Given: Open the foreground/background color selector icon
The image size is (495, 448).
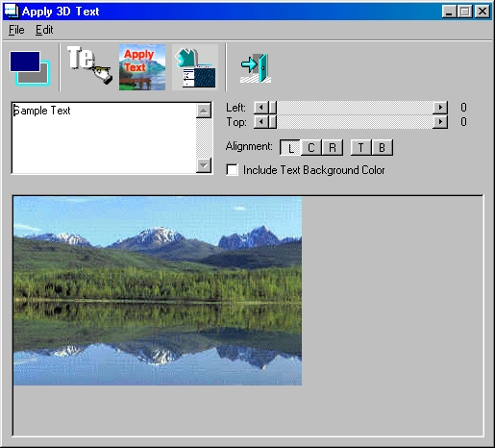Looking at the screenshot, I should pos(30,68).
